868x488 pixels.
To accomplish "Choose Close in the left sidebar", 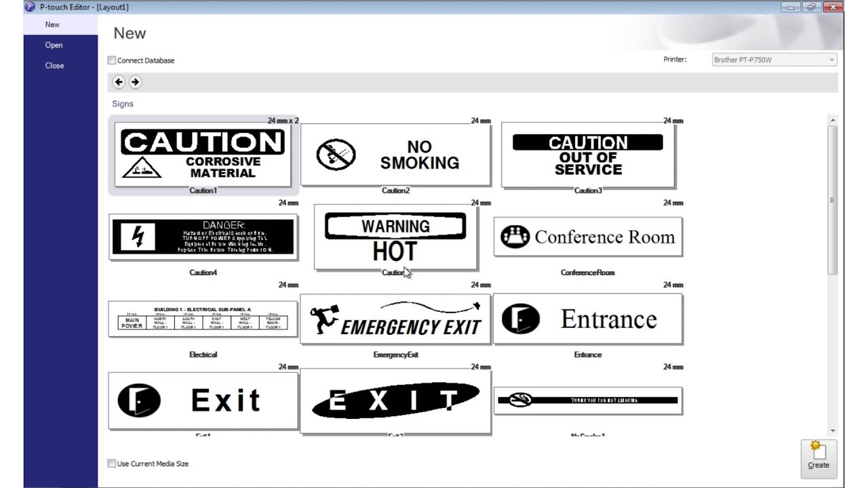I will [54, 65].
